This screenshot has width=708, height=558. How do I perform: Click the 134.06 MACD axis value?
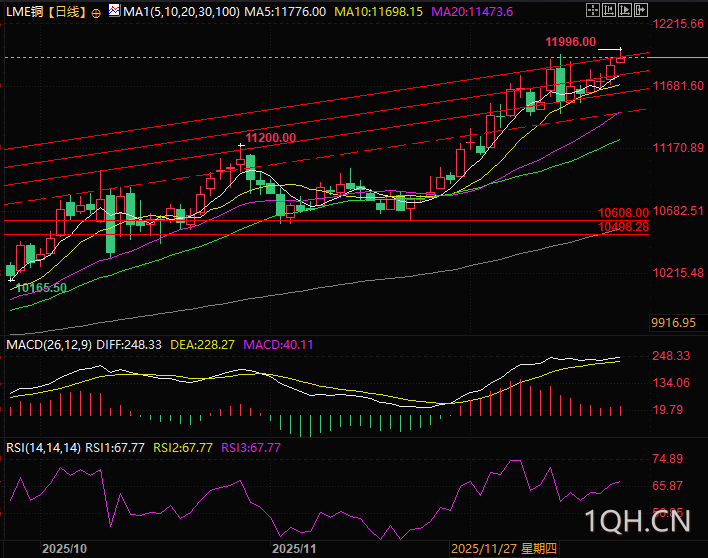coord(671,383)
